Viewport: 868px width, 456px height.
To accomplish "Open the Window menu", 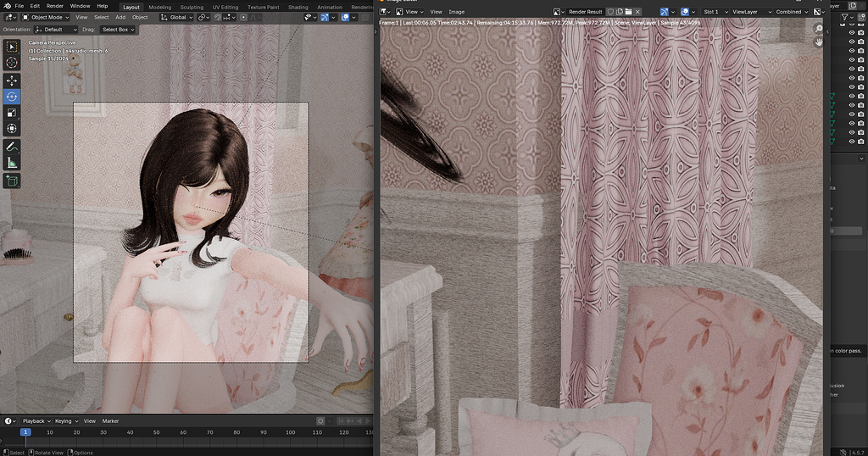I will 81,6.
